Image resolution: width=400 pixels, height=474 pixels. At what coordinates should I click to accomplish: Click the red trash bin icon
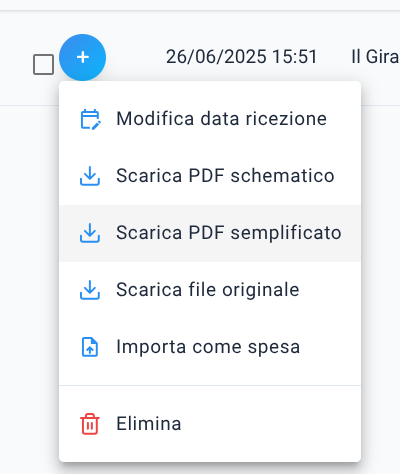click(x=90, y=424)
